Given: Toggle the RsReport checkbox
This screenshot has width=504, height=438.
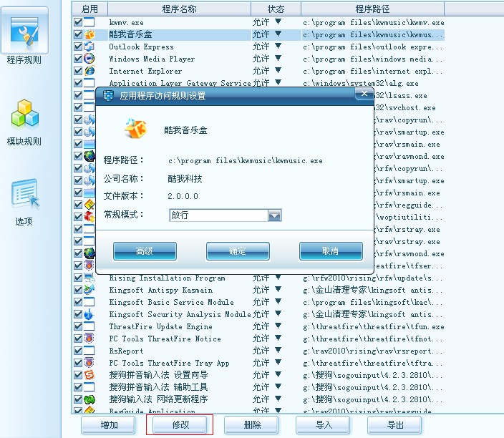Looking at the screenshot, I should pos(78,351).
